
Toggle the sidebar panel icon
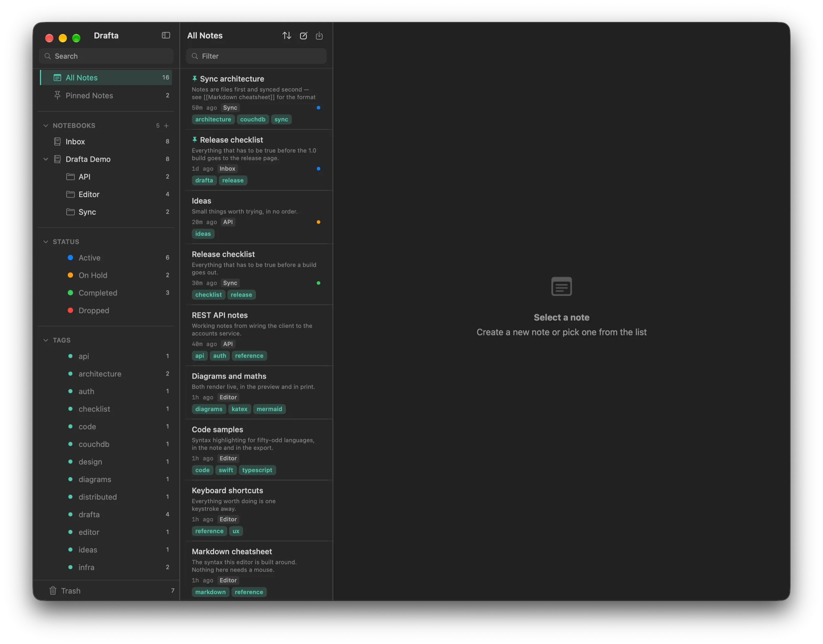pos(166,35)
